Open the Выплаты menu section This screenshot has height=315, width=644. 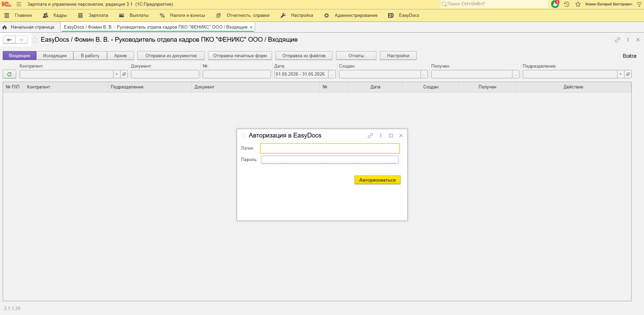click(x=134, y=15)
